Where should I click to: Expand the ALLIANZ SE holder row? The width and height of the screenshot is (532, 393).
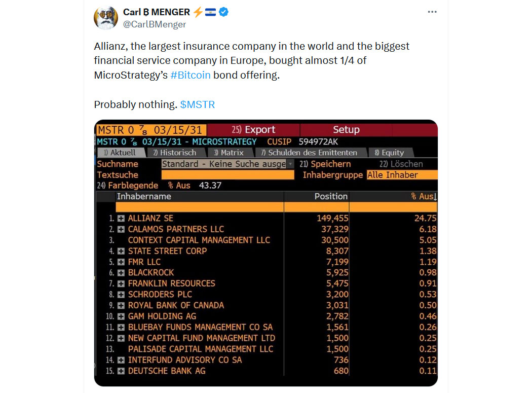click(x=121, y=219)
